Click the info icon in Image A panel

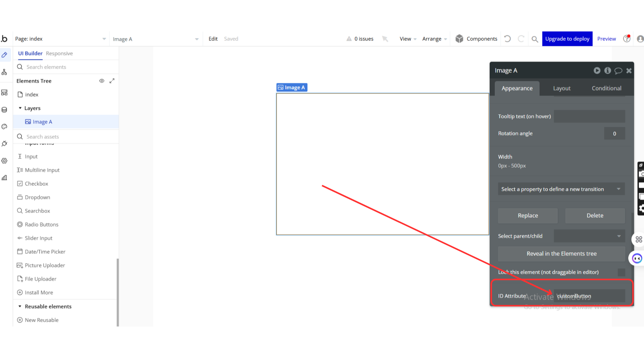[x=607, y=70]
